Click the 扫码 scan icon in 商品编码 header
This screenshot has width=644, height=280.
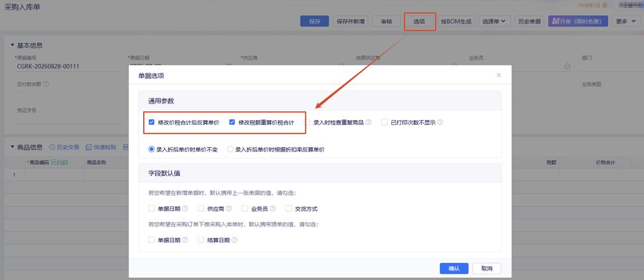(x=59, y=163)
